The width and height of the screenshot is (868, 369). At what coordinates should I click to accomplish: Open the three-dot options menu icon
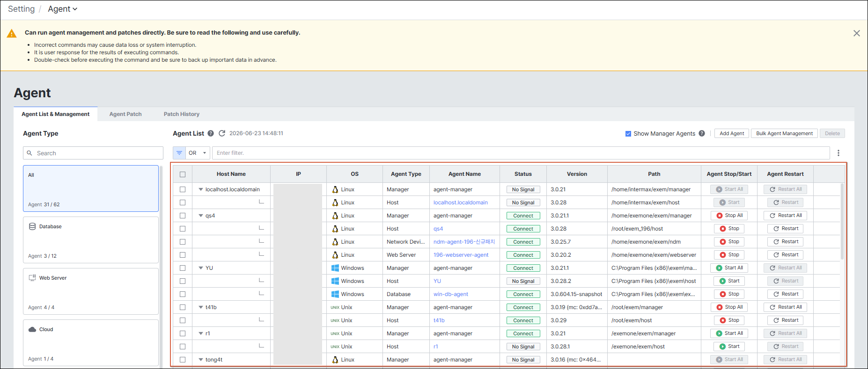[839, 153]
